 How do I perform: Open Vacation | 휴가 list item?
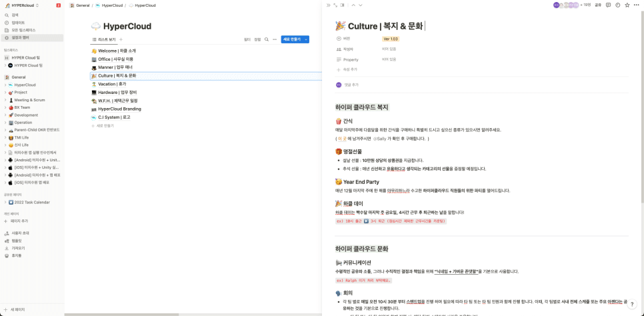[x=112, y=84]
